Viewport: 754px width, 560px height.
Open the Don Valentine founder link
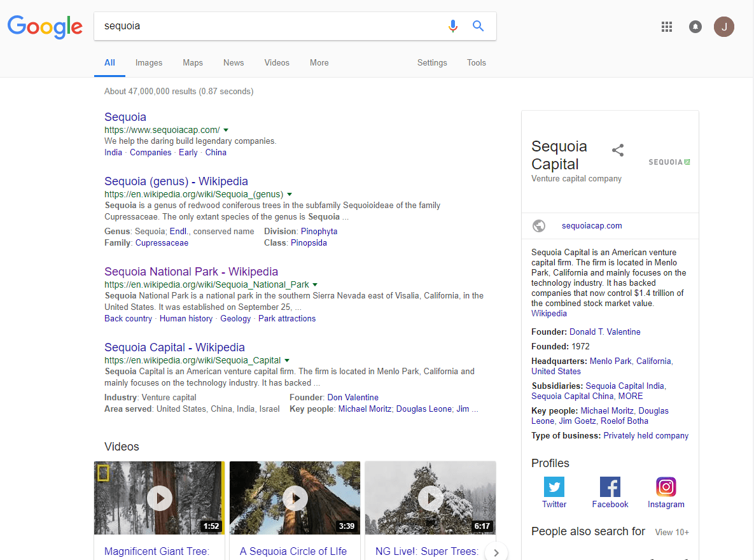pyautogui.click(x=353, y=397)
